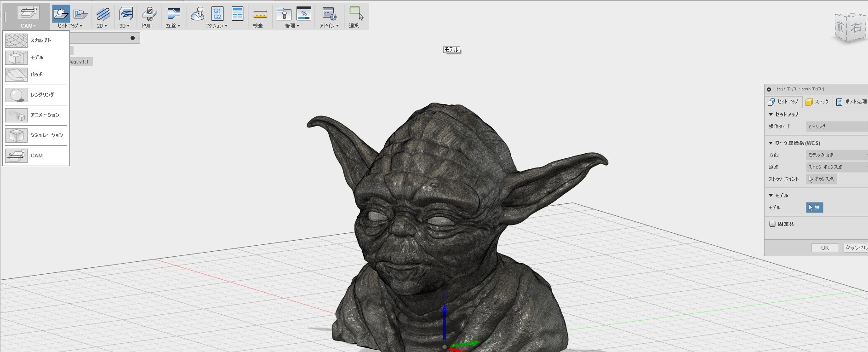This screenshot has width=868, height=352.
Task: Enable the 固定具 checkbox
Action: click(x=772, y=224)
